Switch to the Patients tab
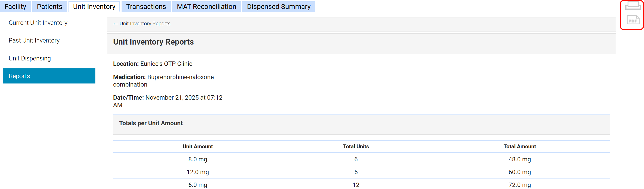The image size is (644, 189). click(49, 7)
